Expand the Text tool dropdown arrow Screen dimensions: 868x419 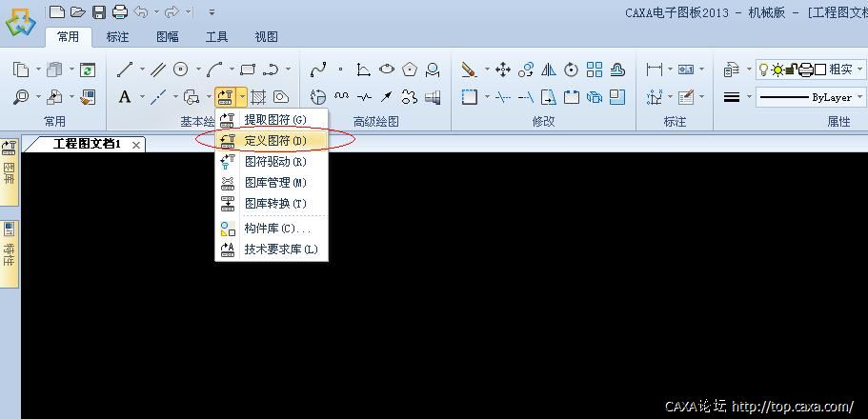(x=142, y=97)
